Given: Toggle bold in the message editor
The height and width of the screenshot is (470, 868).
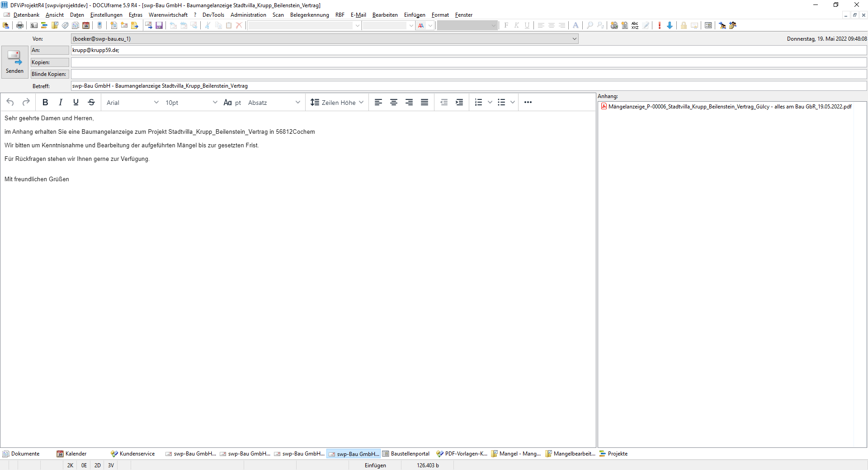Looking at the screenshot, I should pyautogui.click(x=45, y=102).
